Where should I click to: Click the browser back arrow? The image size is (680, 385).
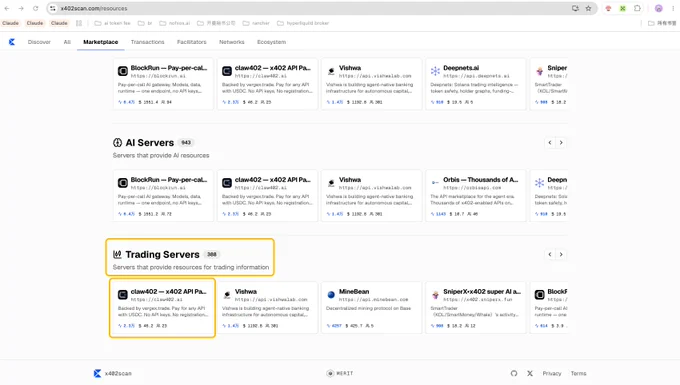click(7, 8)
